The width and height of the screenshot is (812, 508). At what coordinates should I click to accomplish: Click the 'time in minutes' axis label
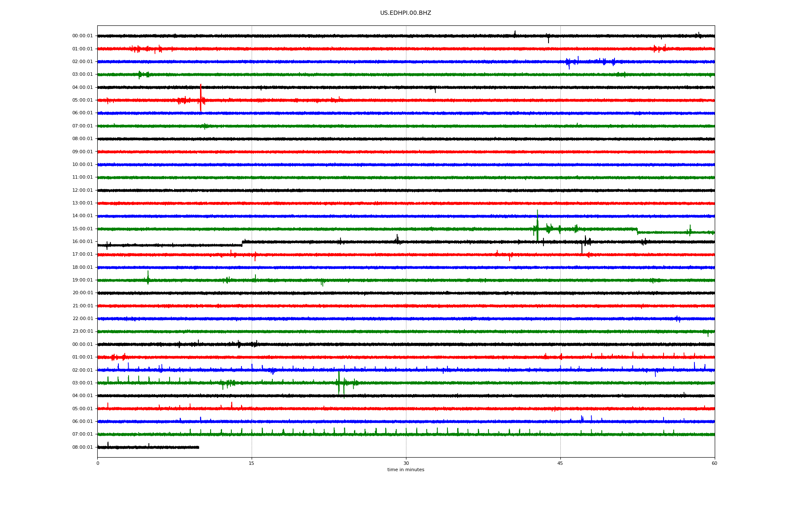pos(406,470)
